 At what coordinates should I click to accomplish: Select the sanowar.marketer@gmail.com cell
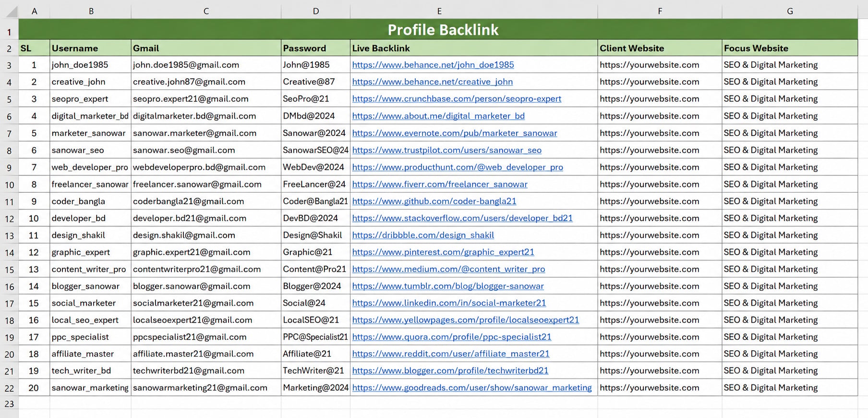206,133
